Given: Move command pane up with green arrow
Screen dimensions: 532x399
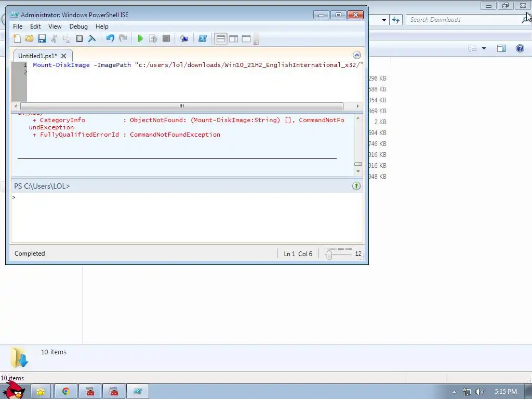Looking at the screenshot, I should pos(356,186).
